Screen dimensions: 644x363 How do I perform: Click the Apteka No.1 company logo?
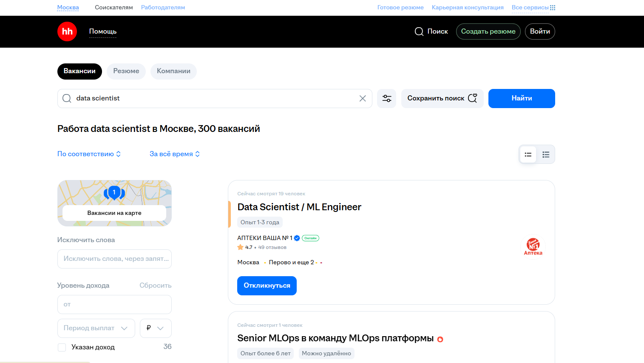(x=533, y=246)
